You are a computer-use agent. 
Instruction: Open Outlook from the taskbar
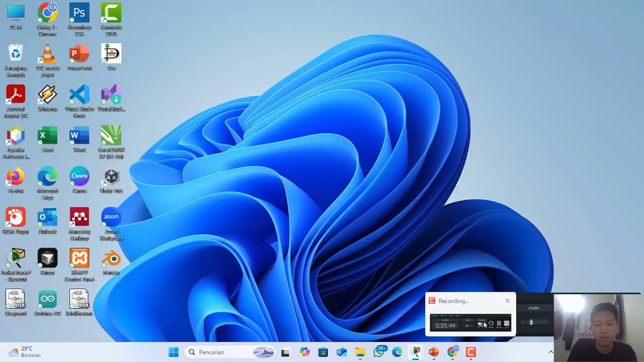pos(342,352)
